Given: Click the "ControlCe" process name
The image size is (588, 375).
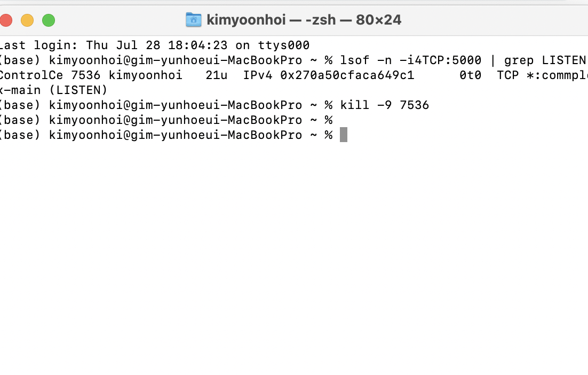Looking at the screenshot, I should (x=31, y=75).
